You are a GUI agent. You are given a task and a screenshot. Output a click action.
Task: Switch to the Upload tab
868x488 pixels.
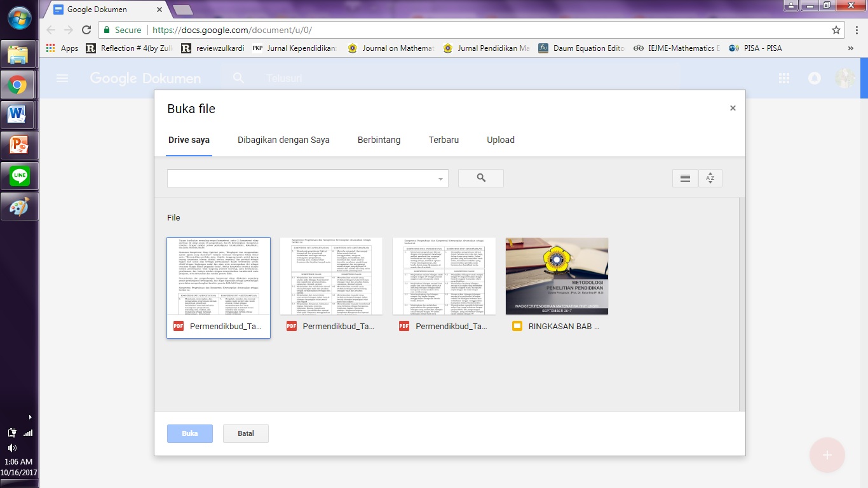point(500,140)
